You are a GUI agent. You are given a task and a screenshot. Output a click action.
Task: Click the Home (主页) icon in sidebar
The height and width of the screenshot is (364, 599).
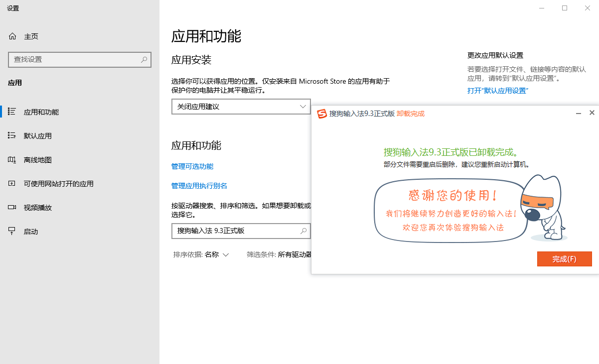click(x=12, y=36)
